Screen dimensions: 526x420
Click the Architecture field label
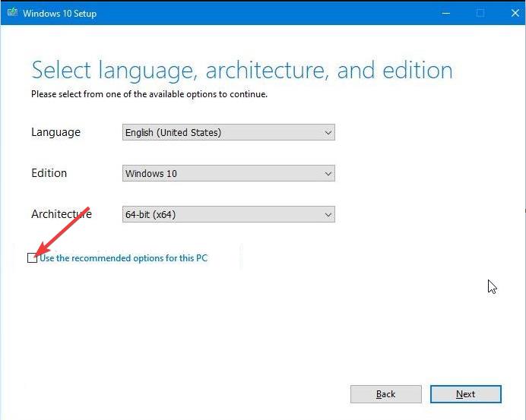62,214
